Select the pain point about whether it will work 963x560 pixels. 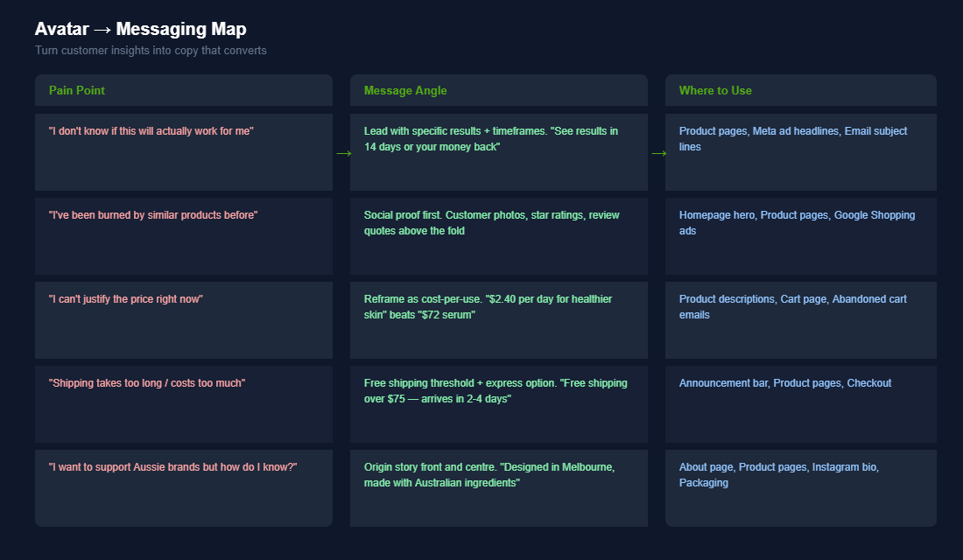pyautogui.click(x=184, y=152)
